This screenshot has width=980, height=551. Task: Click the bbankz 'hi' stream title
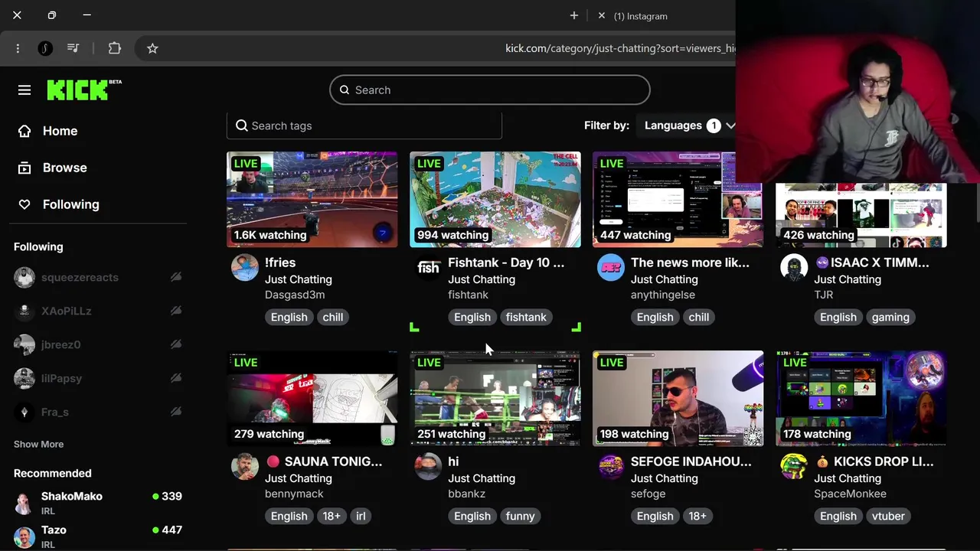click(x=453, y=461)
